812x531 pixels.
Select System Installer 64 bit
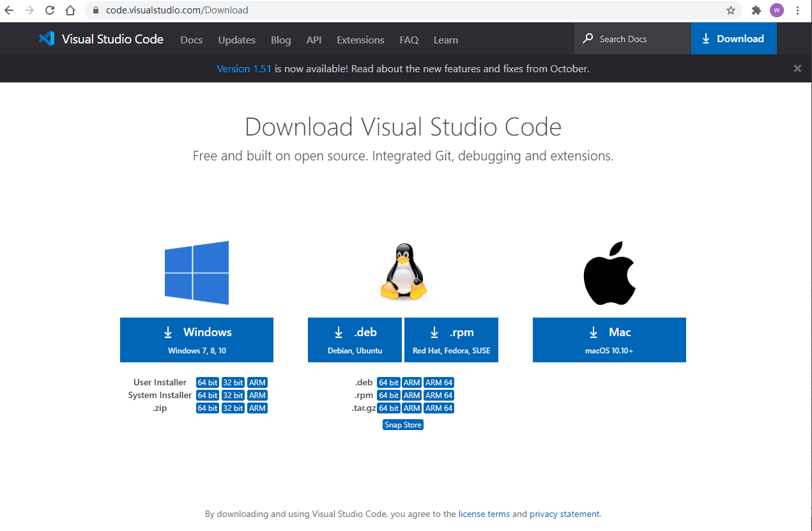[208, 396]
